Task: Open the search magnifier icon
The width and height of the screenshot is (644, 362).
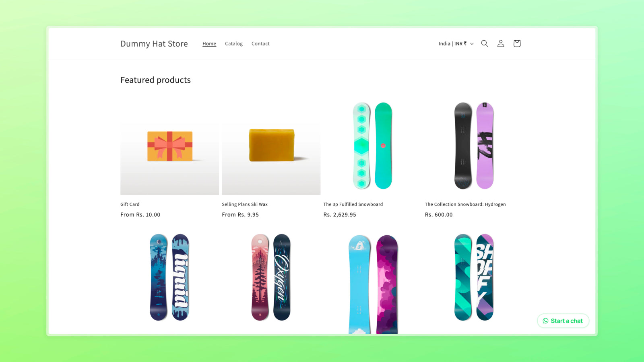Action: click(485, 43)
